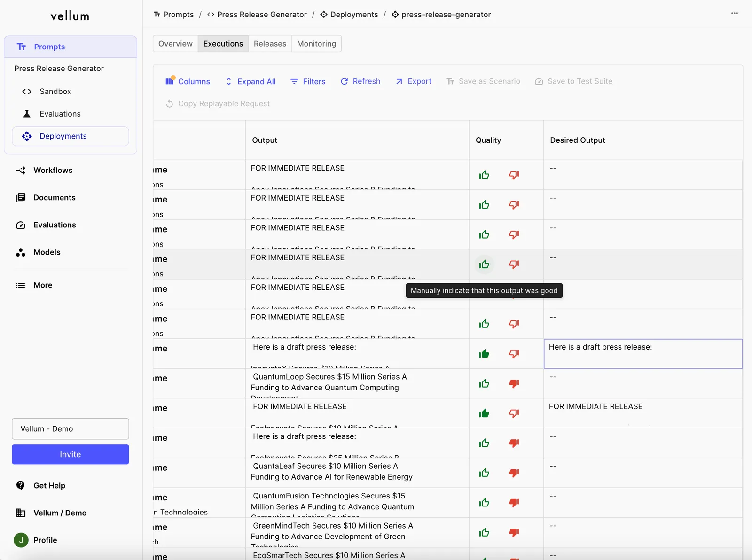Viewport: 752px width, 560px height.
Task: Open Columns settings
Action: [x=188, y=81]
